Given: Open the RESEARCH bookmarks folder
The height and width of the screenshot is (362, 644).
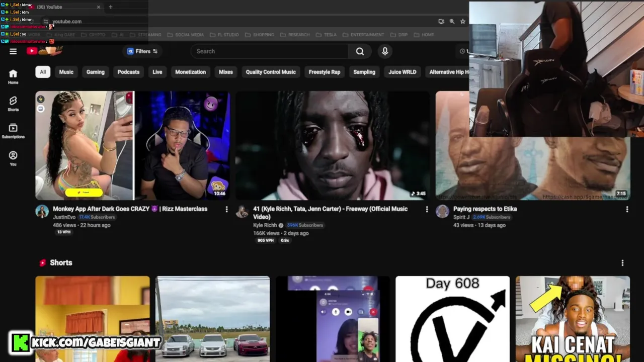Looking at the screenshot, I should pyautogui.click(x=295, y=35).
